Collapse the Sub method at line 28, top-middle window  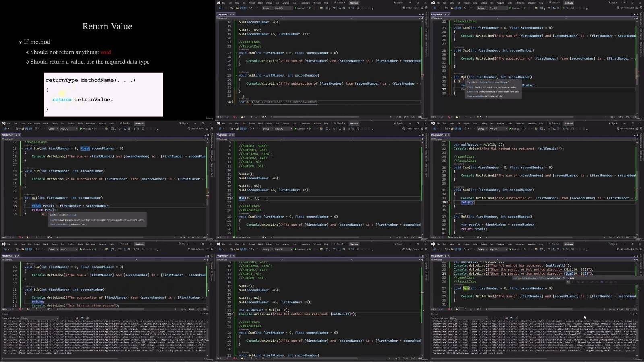(x=236, y=75)
